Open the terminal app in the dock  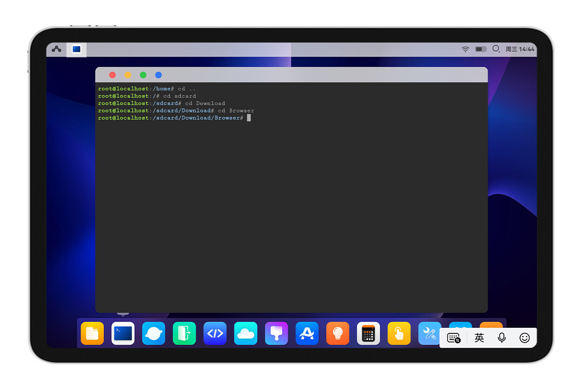[123, 333]
